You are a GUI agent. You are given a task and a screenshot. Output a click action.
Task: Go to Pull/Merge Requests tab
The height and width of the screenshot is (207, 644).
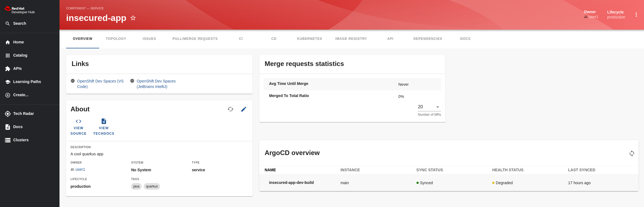[x=195, y=39]
